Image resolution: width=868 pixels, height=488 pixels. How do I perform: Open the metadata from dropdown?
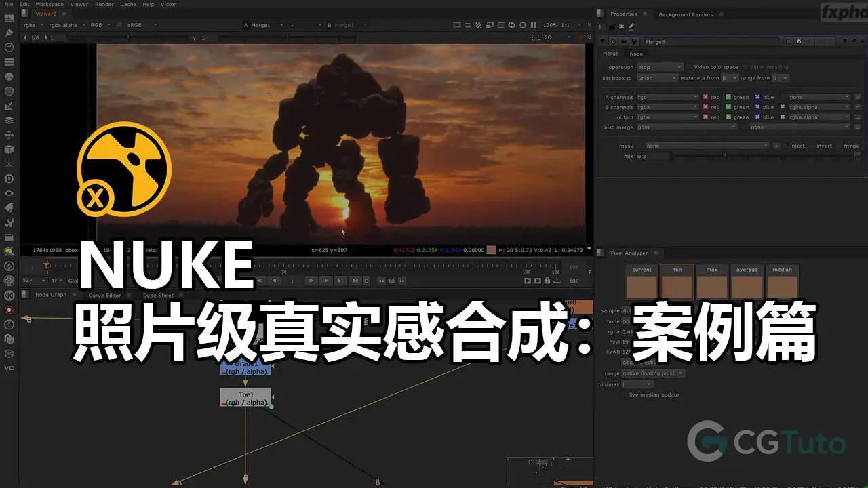[730, 78]
